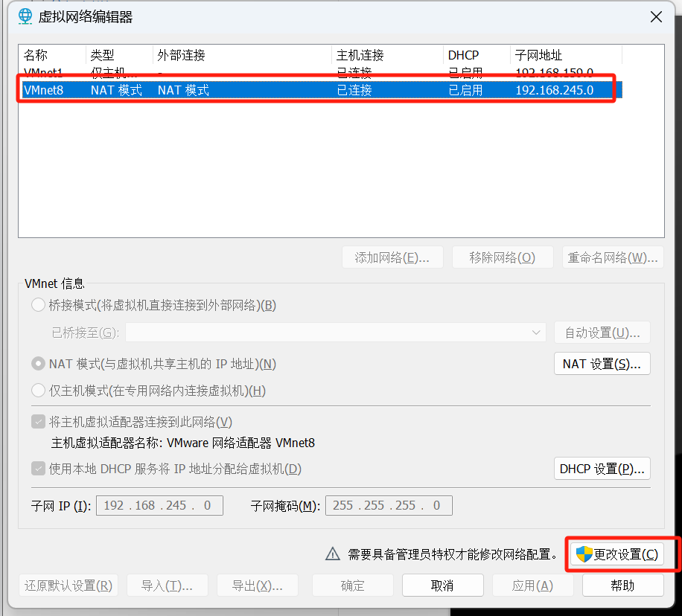Viewport: 682px width, 616px height.
Task: Select the 桥接模式 radio button
Action: pyautogui.click(x=38, y=305)
